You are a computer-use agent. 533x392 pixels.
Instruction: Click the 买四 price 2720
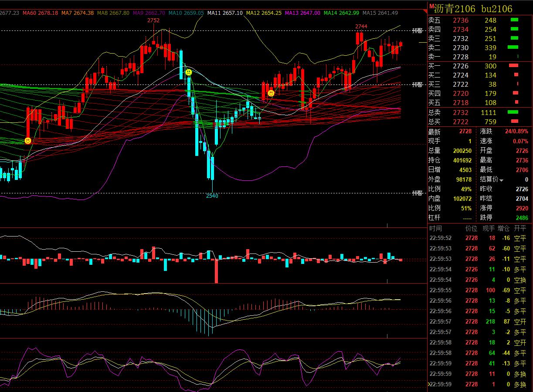461,94
